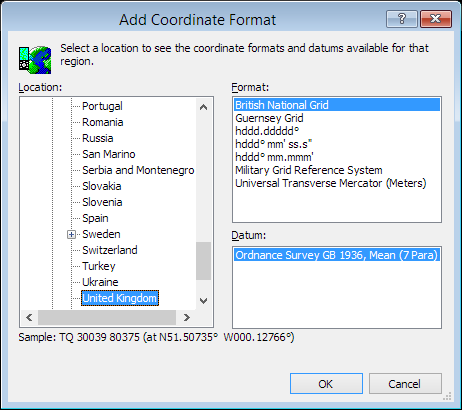Choose Russia from the location list
The width and height of the screenshot is (462, 410).
(98, 138)
